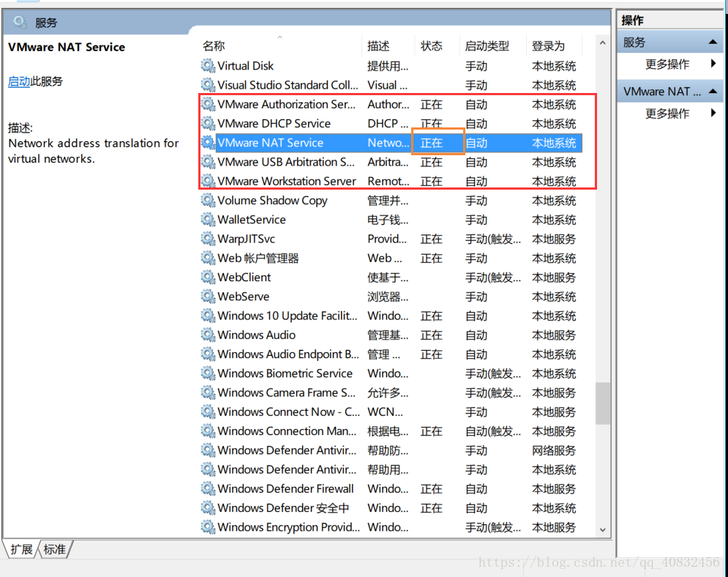The height and width of the screenshot is (577, 728).
Task: Click the gear icon beside Windows Audio
Action: pos(208,335)
